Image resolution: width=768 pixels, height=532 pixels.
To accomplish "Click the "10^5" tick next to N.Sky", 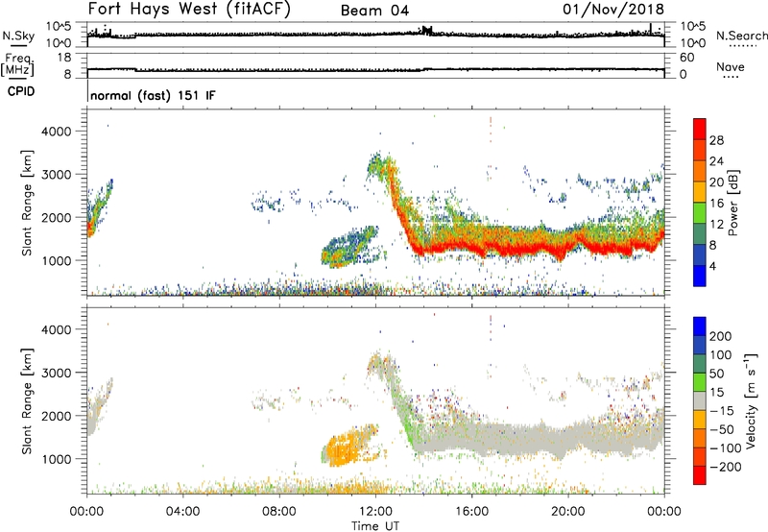I will point(59,26).
